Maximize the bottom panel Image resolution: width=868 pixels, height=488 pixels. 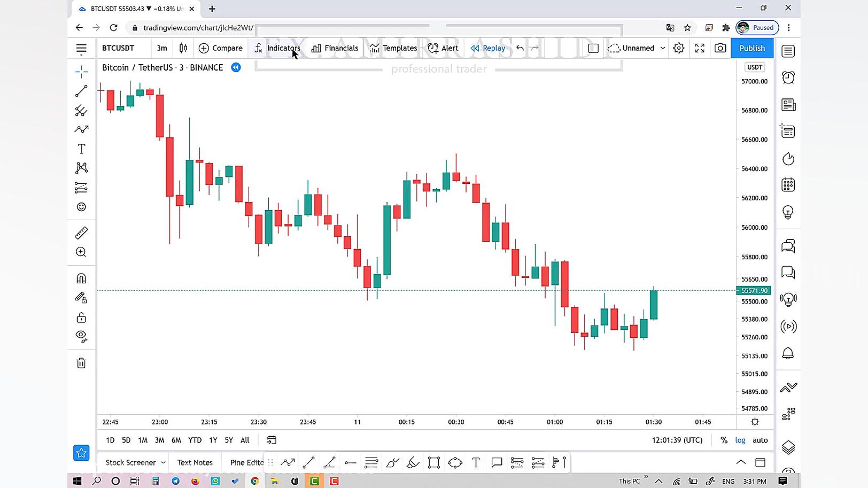point(760,462)
